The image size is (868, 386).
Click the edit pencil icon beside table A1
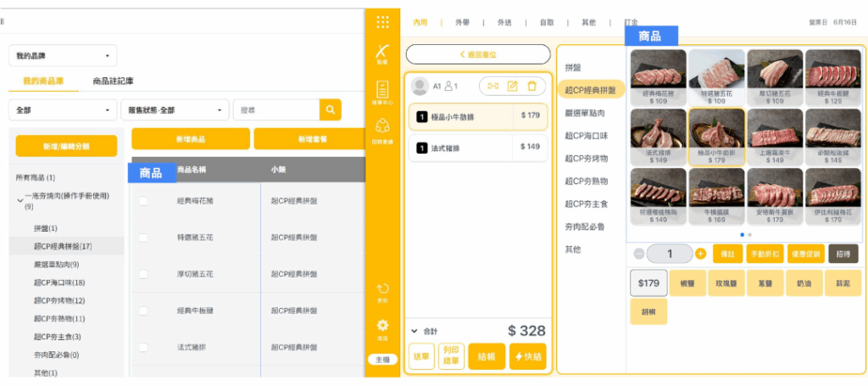513,86
